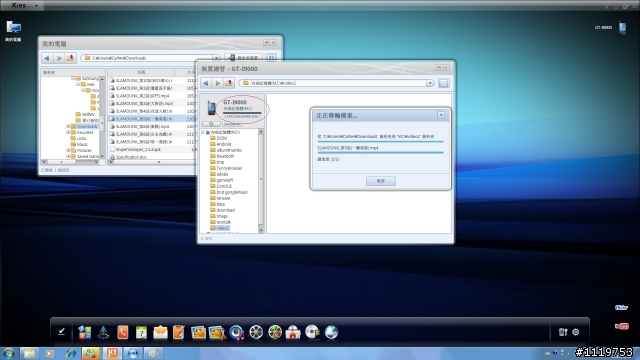640x360 pixels.
Task: Expand the Pictures folder node
Action: pyautogui.click(x=68, y=150)
